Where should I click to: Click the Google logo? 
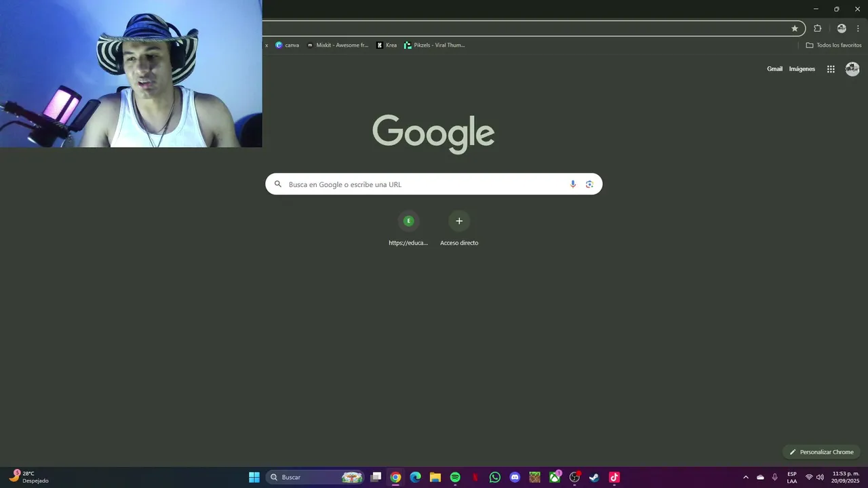click(x=433, y=134)
